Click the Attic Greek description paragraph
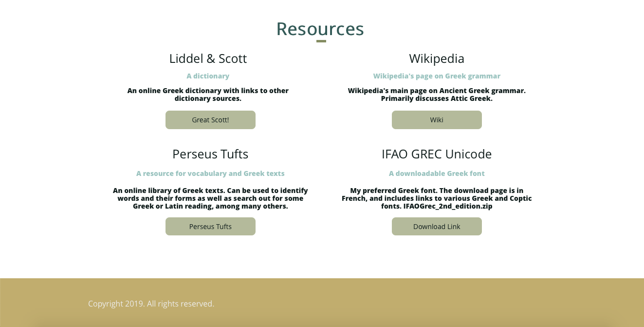 coord(437,95)
